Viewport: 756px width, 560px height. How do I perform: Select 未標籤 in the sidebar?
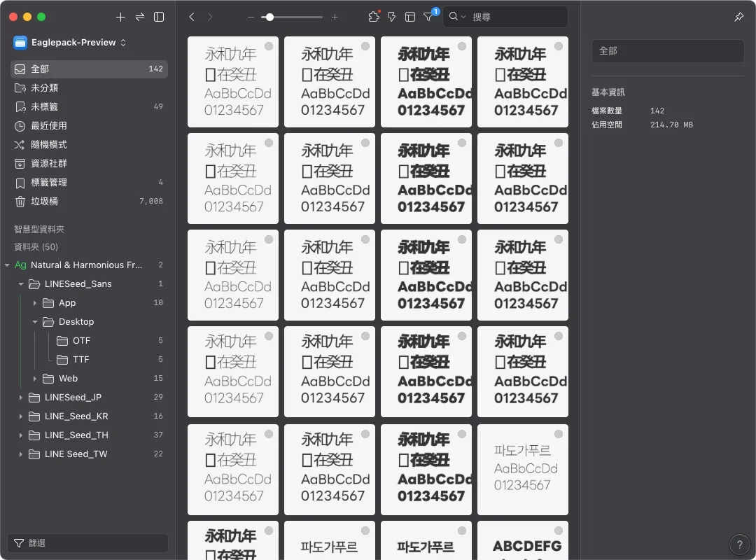coord(45,106)
